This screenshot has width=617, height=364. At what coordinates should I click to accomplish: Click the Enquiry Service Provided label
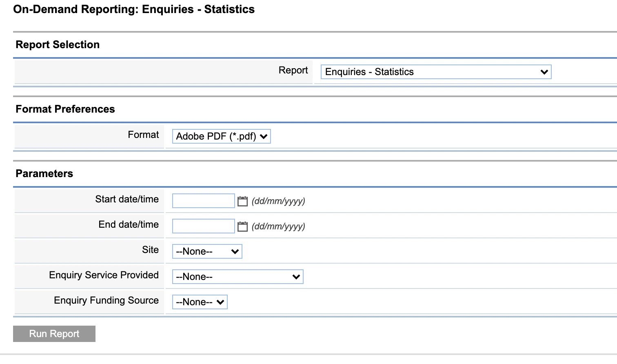tap(104, 275)
